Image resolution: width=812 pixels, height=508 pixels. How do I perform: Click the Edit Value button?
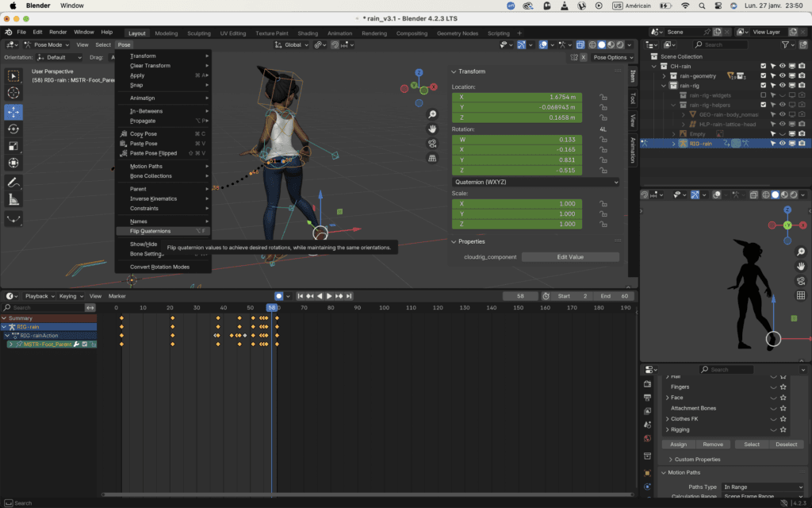point(570,257)
